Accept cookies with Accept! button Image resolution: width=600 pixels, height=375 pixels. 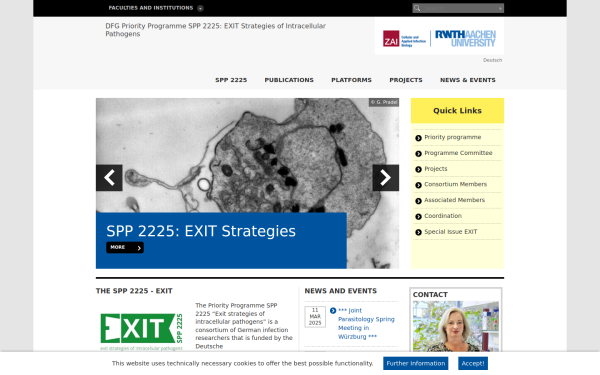point(473,364)
